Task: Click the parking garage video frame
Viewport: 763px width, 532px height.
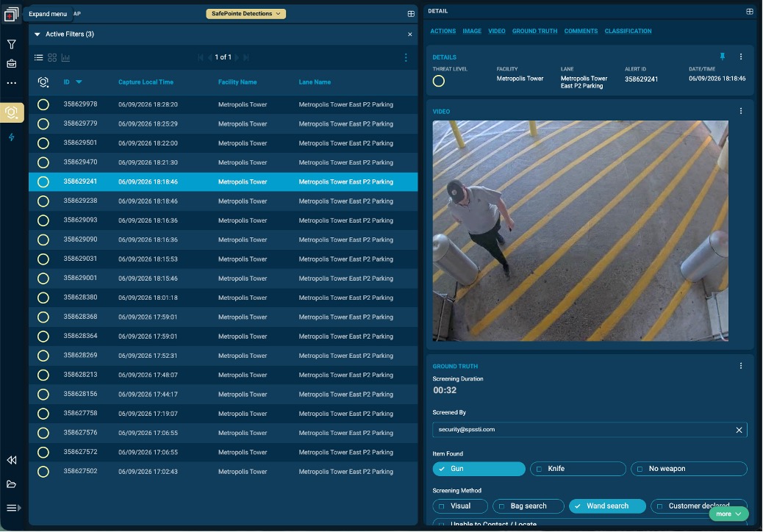Action: tap(581, 231)
